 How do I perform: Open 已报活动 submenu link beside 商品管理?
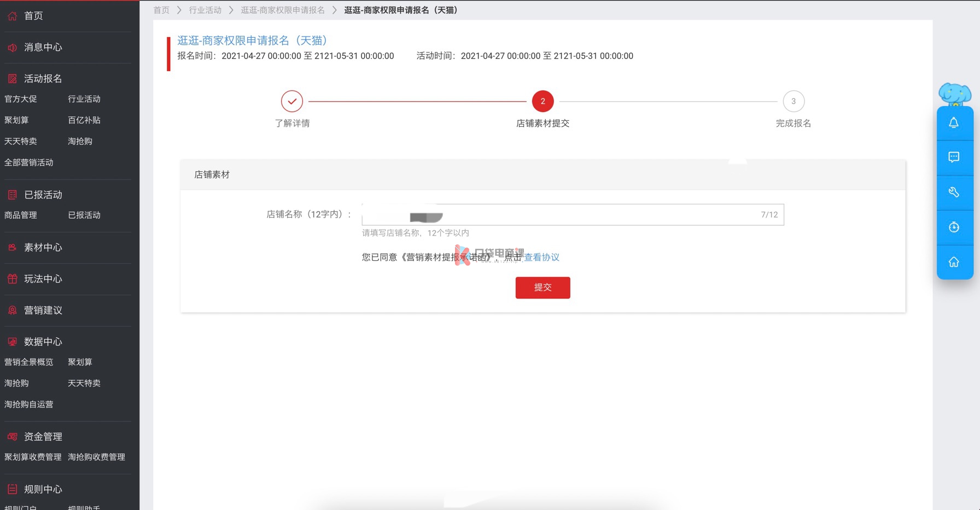tap(84, 215)
